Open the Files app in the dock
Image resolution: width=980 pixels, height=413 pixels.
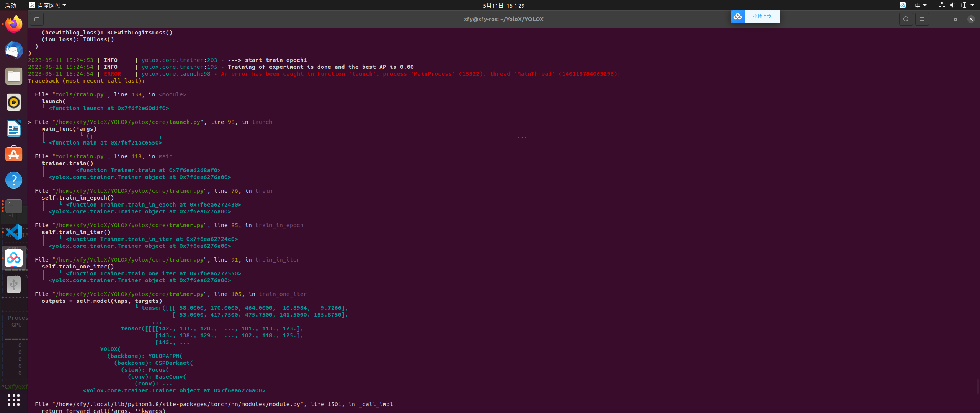coord(13,76)
